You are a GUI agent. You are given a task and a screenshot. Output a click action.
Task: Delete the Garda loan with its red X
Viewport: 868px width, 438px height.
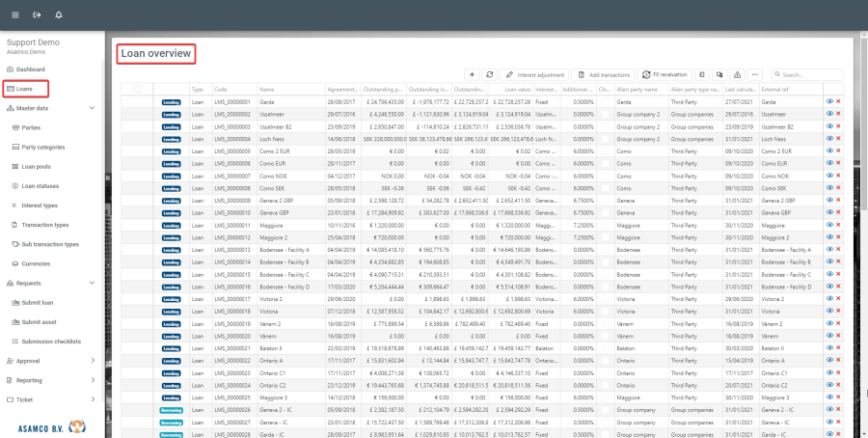point(838,101)
